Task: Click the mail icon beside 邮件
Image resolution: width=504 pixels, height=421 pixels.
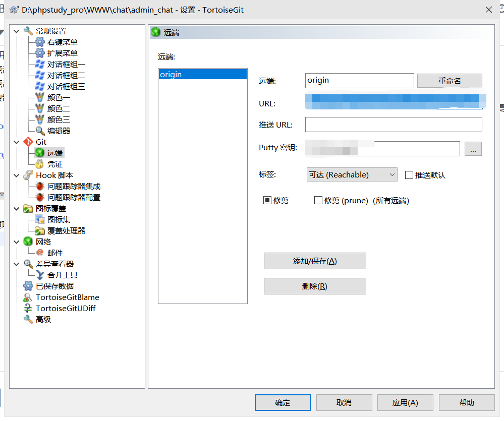Action: pyautogui.click(x=39, y=253)
